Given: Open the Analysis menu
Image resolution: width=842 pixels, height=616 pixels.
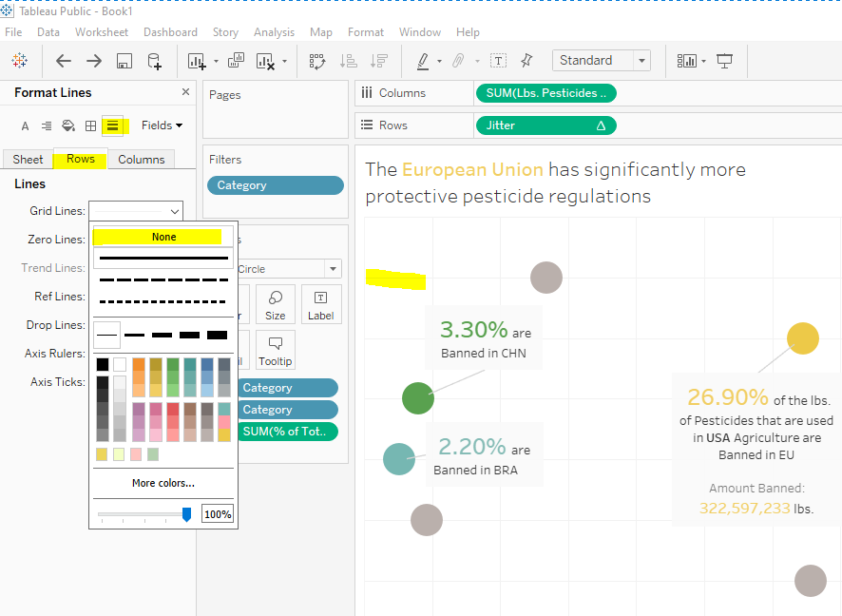Looking at the screenshot, I should tap(274, 32).
